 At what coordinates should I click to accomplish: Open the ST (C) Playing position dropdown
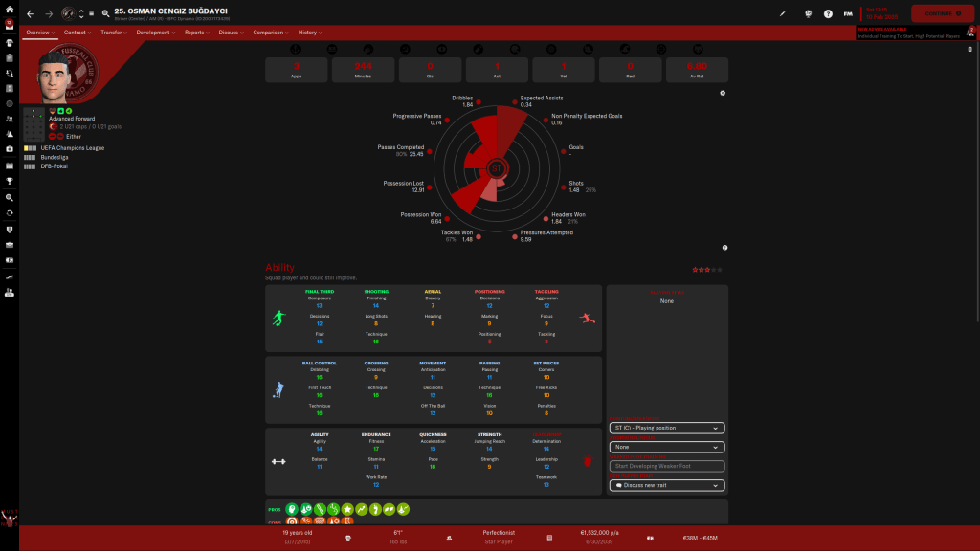pos(667,428)
